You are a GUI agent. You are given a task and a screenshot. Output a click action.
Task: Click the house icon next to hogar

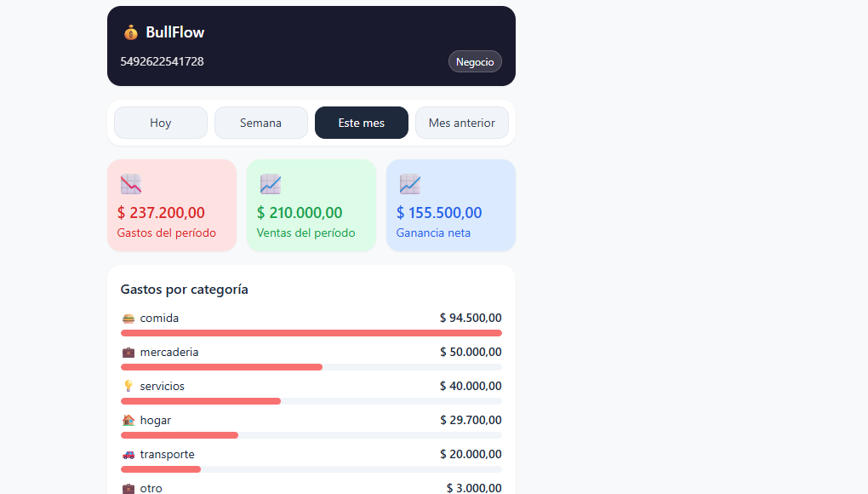[x=128, y=421]
